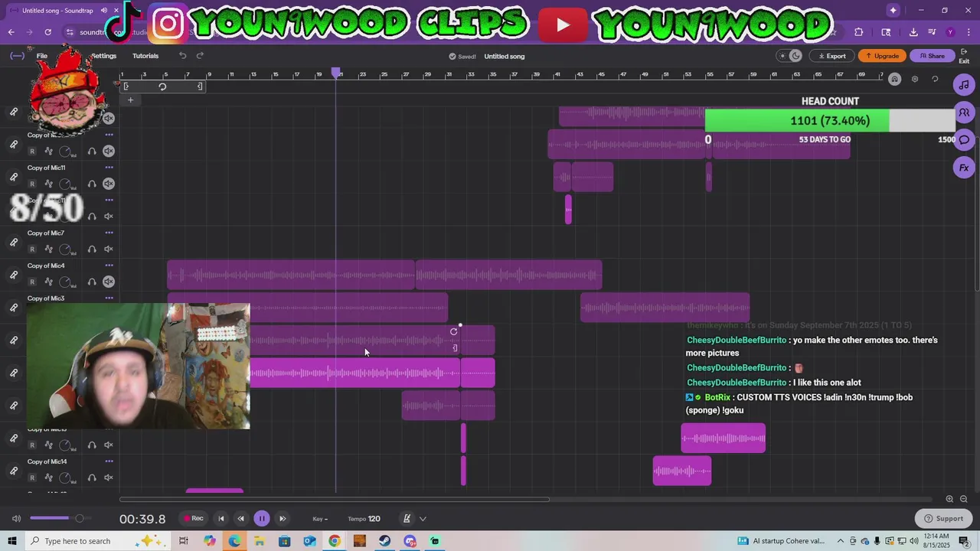Open the collaborators panel icon
980x551 pixels.
pyautogui.click(x=964, y=112)
